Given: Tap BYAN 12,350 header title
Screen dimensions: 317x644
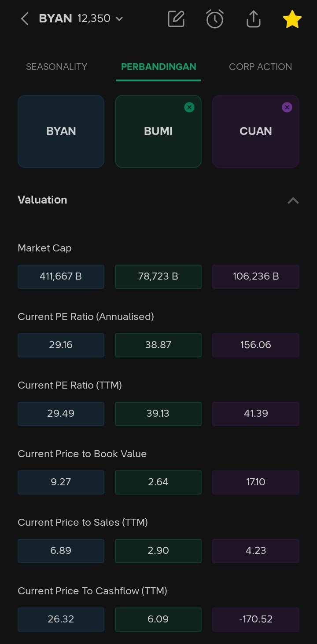Looking at the screenshot, I should (x=75, y=19).
